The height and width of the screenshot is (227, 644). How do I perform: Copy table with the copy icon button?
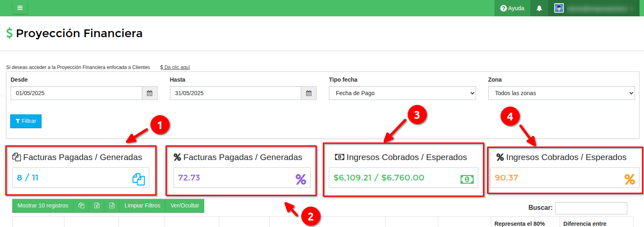pyautogui.click(x=82, y=206)
